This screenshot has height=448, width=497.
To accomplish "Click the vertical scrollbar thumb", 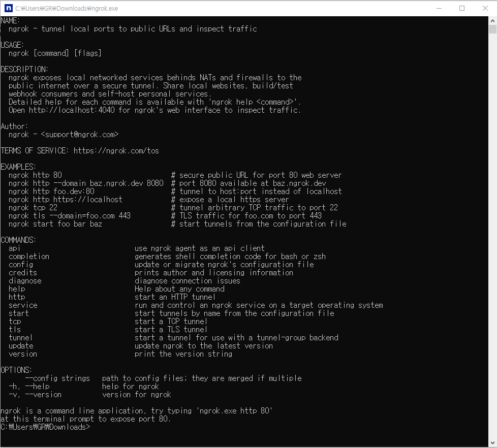I will coord(492,29).
